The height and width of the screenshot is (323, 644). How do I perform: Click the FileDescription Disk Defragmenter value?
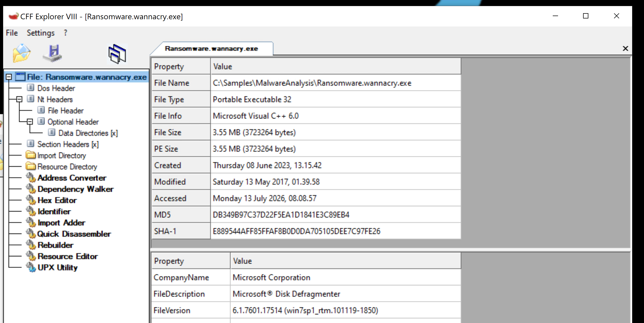(345, 294)
